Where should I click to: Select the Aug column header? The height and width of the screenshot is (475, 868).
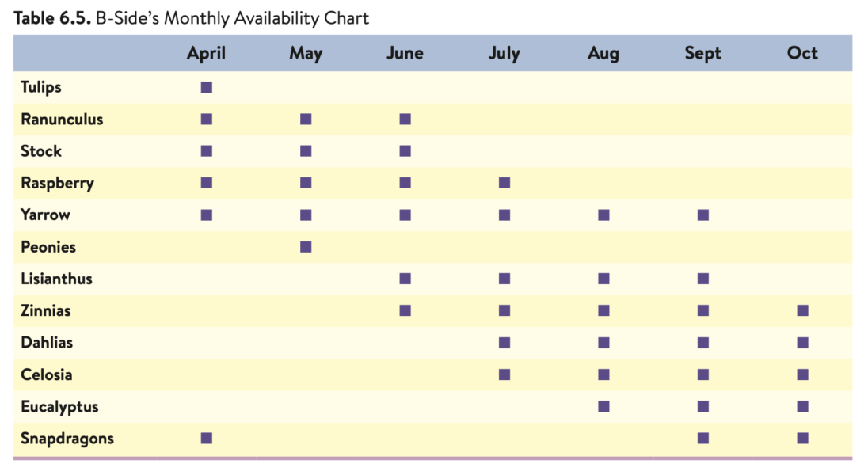(x=603, y=54)
